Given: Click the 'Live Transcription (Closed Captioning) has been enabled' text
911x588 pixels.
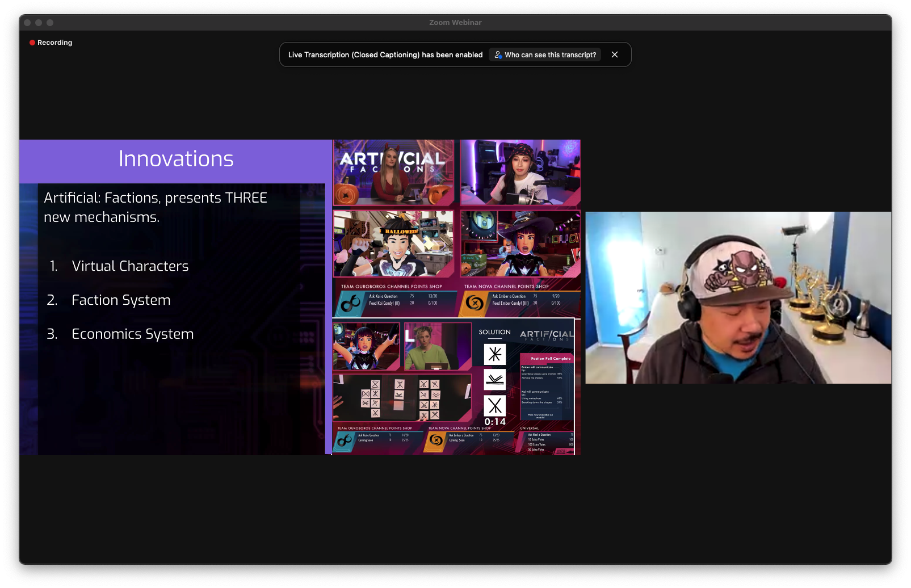Looking at the screenshot, I should coord(385,55).
